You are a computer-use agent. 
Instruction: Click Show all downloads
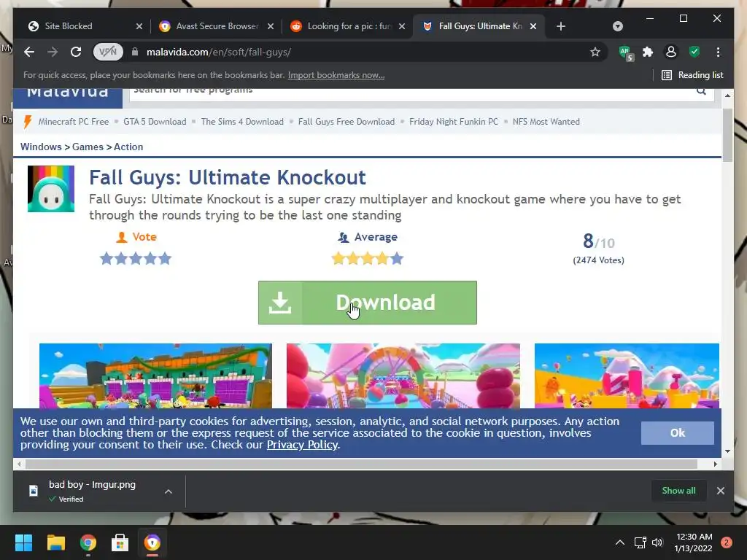click(678, 491)
